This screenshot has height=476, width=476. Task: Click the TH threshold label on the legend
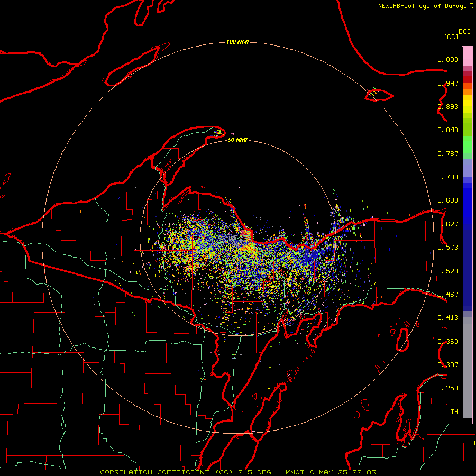point(454,412)
